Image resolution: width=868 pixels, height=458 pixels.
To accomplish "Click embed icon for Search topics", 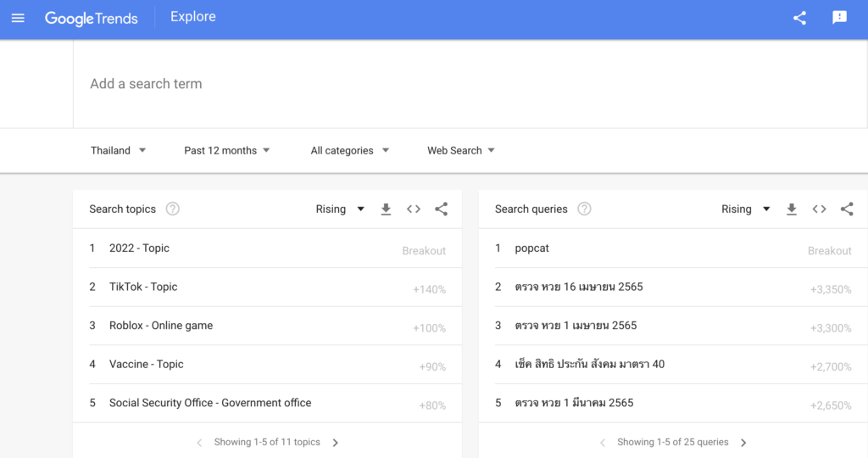I will (x=414, y=209).
